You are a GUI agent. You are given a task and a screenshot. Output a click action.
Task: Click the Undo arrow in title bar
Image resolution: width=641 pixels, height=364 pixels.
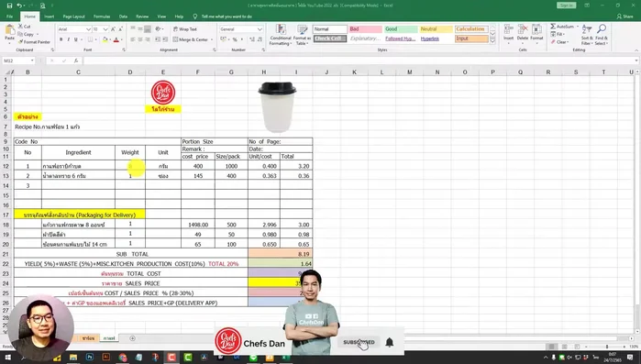point(19,6)
